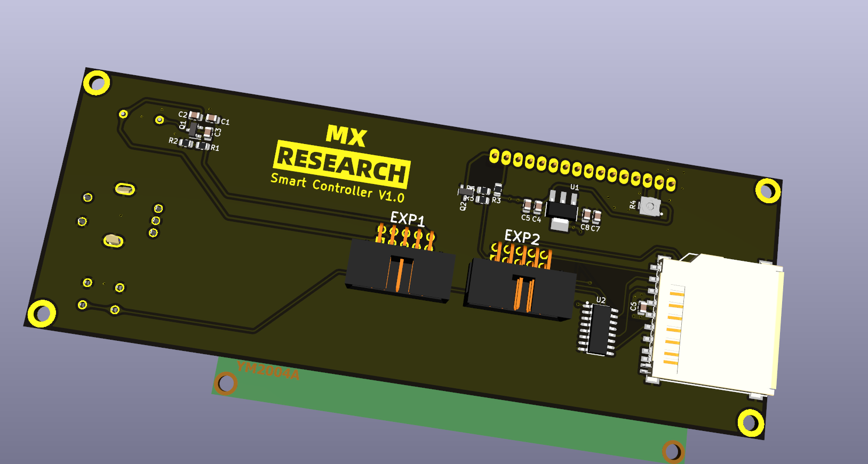Click the C1 capacitor
The width and height of the screenshot is (868, 464).
tap(212, 118)
